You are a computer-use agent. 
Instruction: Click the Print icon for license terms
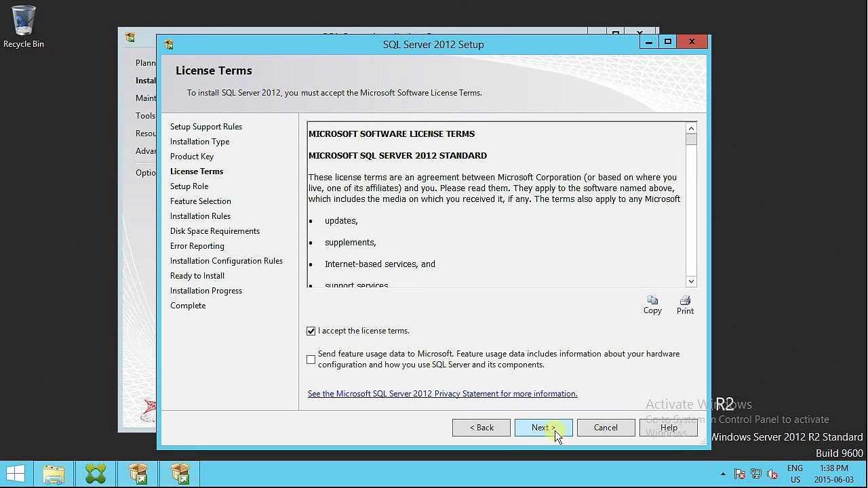point(685,305)
